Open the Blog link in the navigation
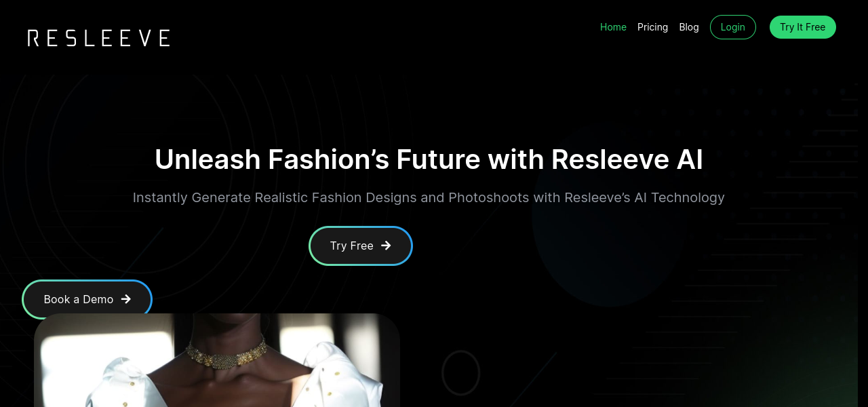868x407 pixels. point(689,27)
